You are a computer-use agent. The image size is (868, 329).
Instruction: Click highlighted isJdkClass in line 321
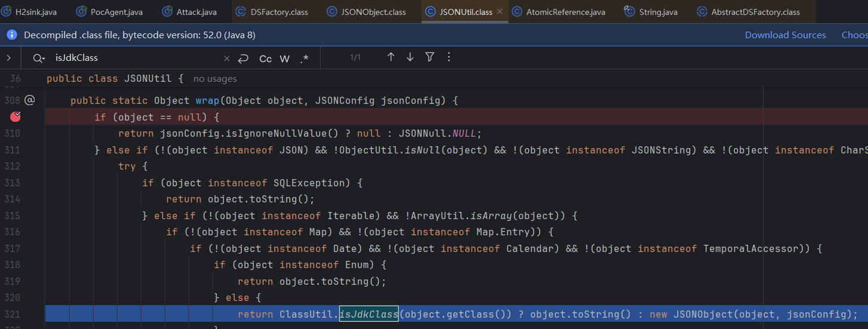(368, 314)
